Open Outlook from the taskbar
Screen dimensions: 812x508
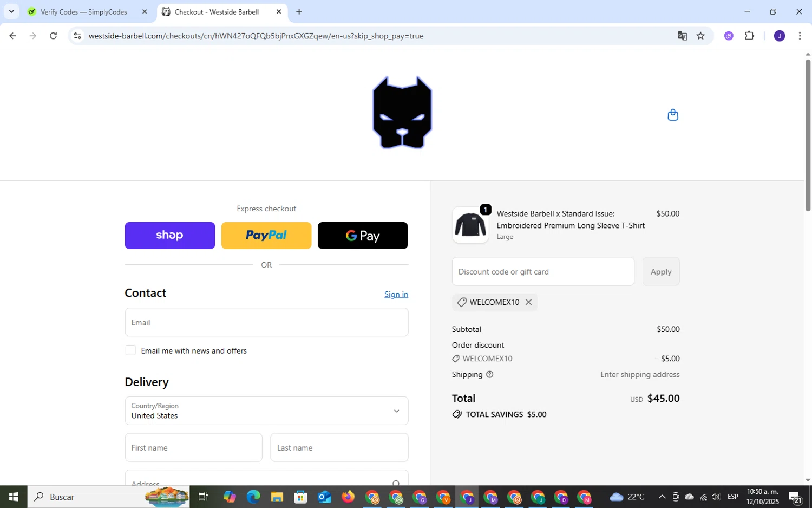pos(324,497)
